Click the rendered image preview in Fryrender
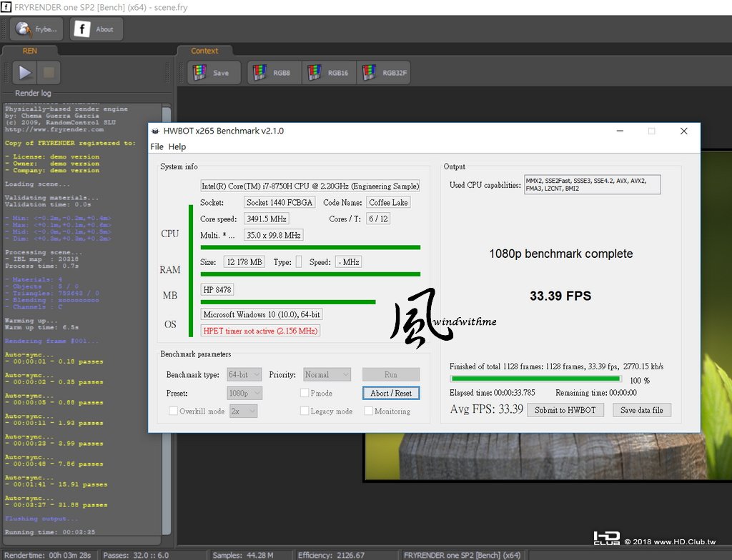The image size is (732, 560). point(548,456)
